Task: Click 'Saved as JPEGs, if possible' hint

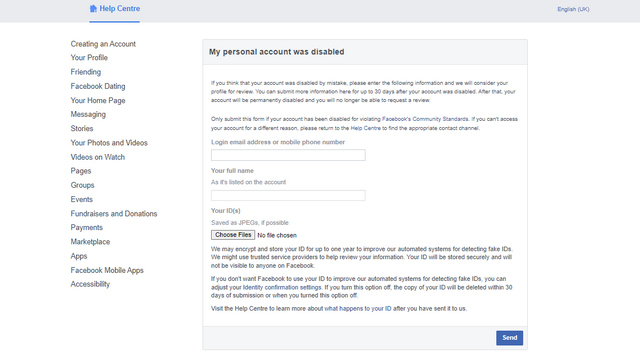Action: point(250,222)
